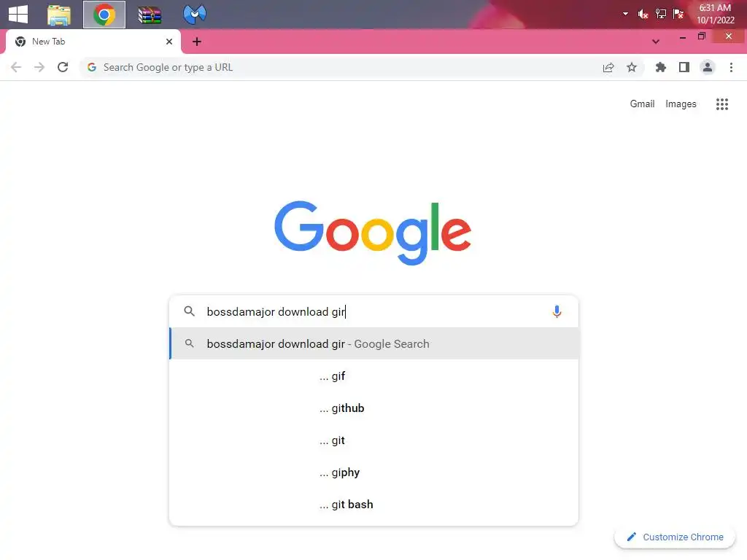Open the Chrome three-dot menu

(x=731, y=67)
